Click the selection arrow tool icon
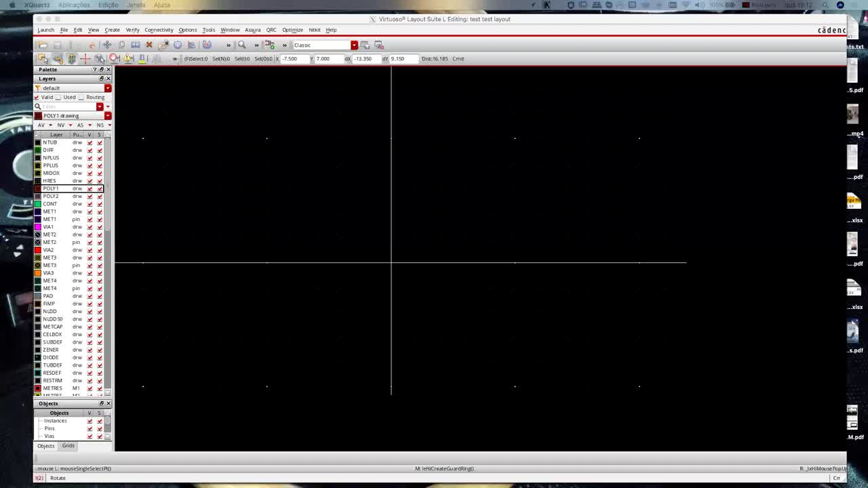868x488 pixels. click(x=43, y=58)
